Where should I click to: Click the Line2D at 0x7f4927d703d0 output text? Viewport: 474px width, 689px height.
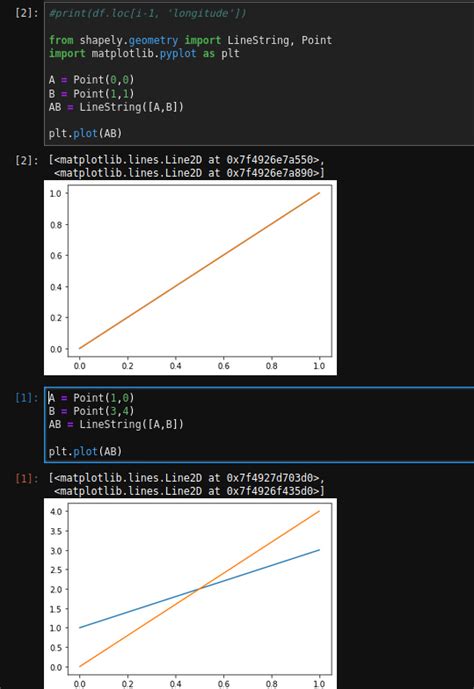pos(187,478)
